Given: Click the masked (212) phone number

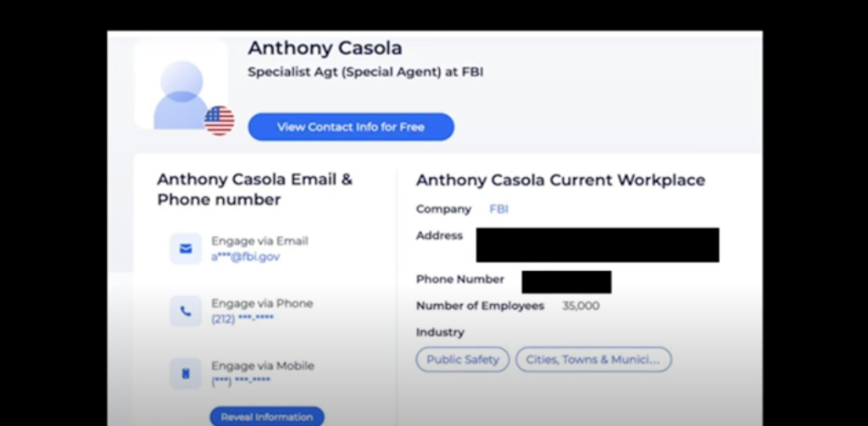Looking at the screenshot, I should 242,318.
